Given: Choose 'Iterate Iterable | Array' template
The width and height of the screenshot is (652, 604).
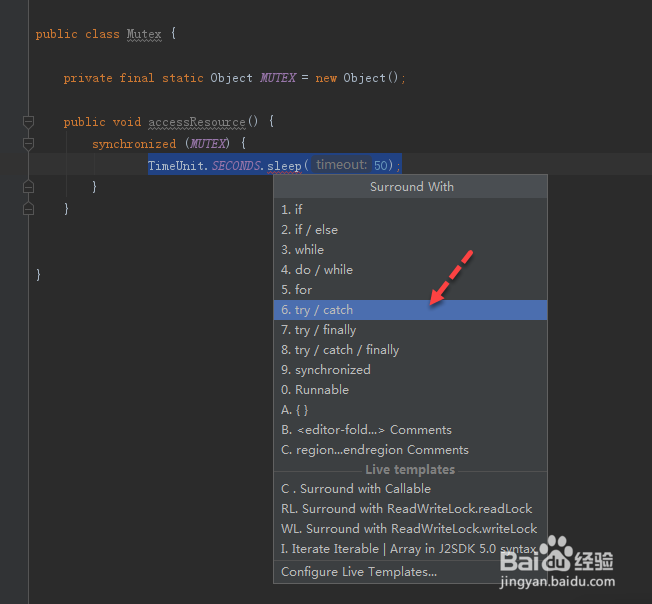Looking at the screenshot, I should click(410, 549).
